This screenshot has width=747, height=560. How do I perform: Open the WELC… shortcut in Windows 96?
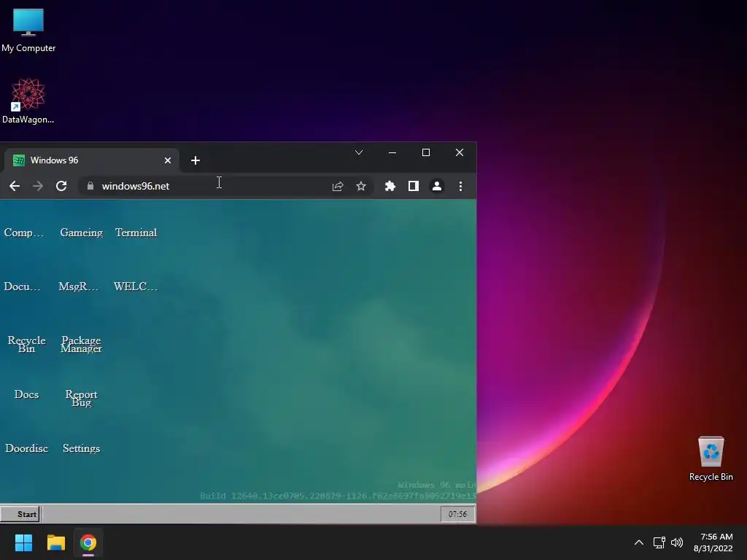point(135,286)
